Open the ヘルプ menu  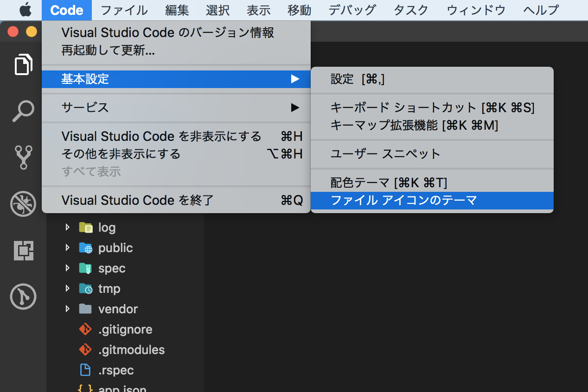(540, 10)
